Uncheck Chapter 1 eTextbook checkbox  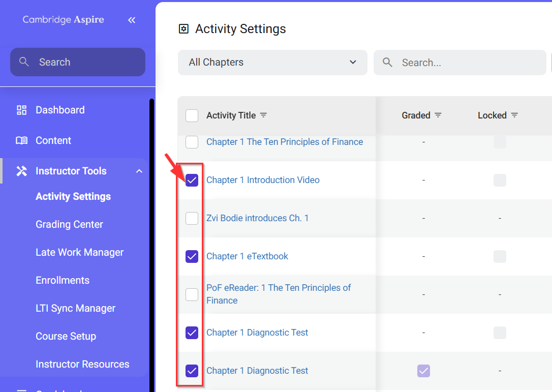192,256
